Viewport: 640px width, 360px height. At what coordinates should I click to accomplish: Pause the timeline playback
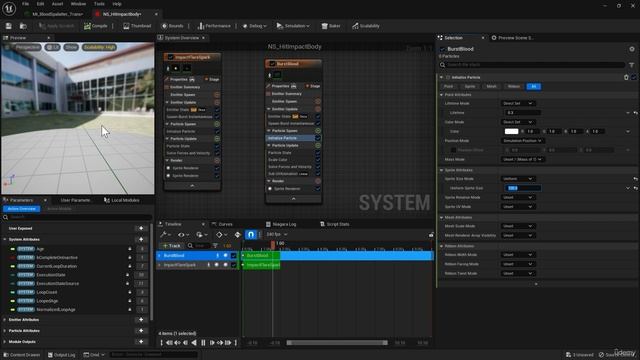(x=203, y=343)
